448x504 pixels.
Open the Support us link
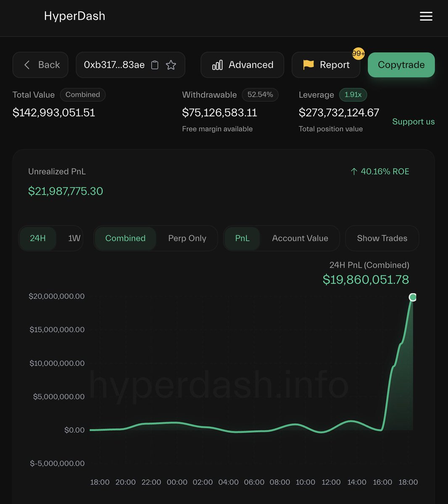click(414, 122)
